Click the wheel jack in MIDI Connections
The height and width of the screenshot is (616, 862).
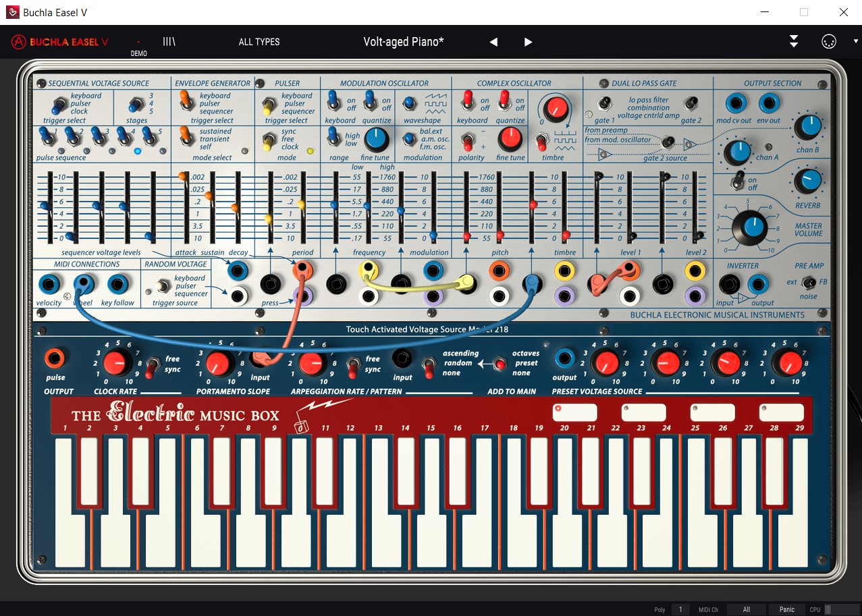[83, 284]
